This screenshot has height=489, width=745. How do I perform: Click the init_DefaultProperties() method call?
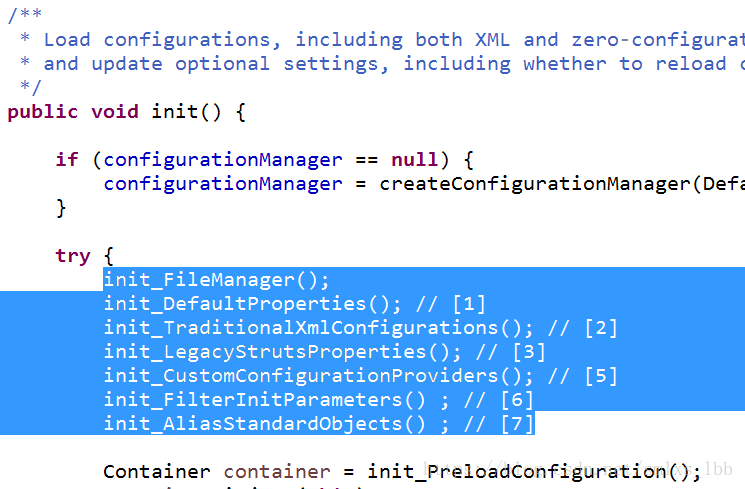[x=252, y=304]
